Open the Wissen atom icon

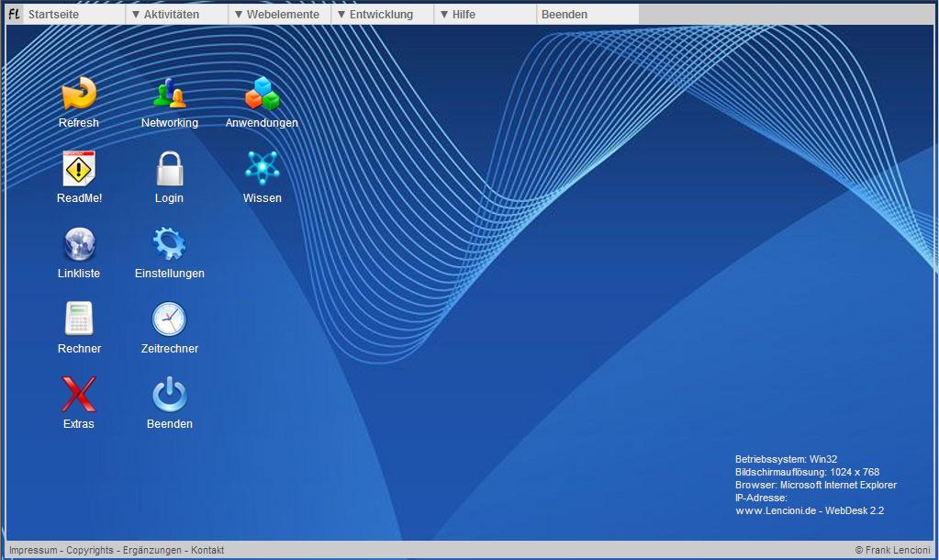click(x=262, y=169)
